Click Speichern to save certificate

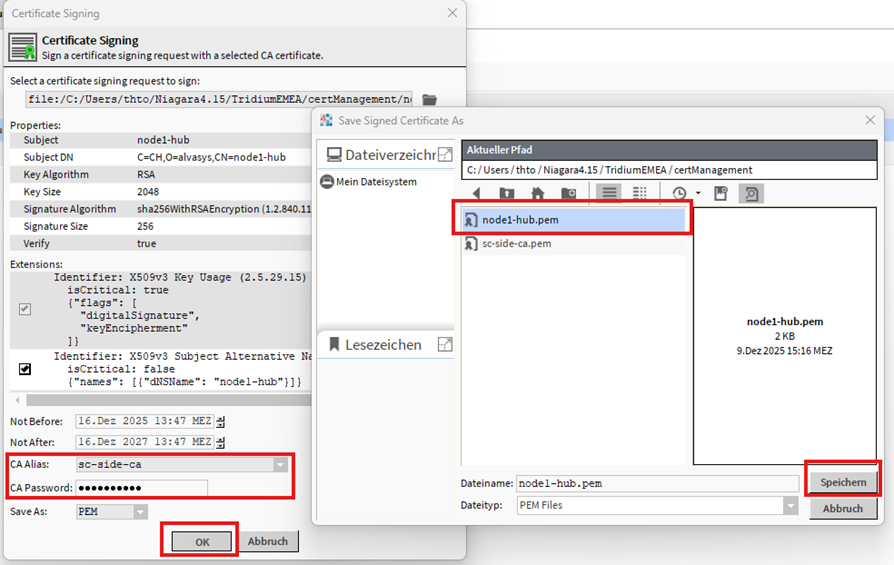coord(843,482)
